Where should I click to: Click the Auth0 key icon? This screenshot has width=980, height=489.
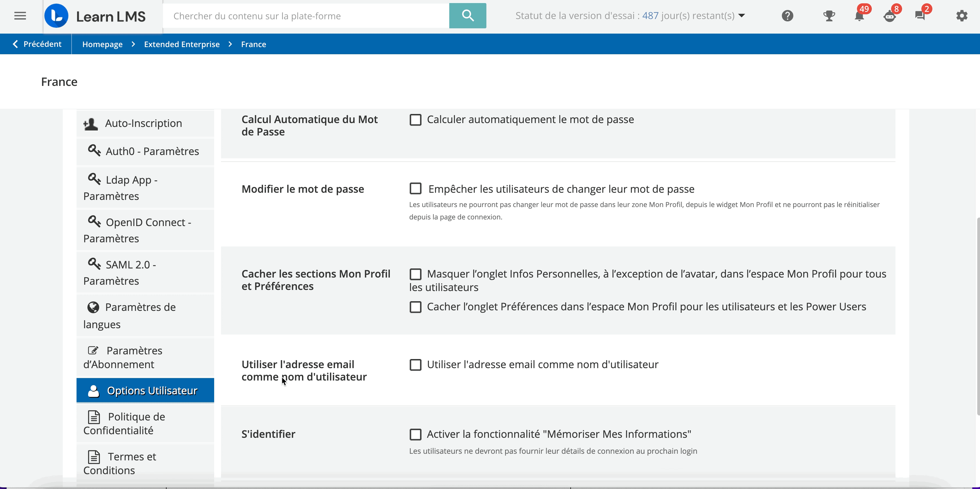point(94,150)
